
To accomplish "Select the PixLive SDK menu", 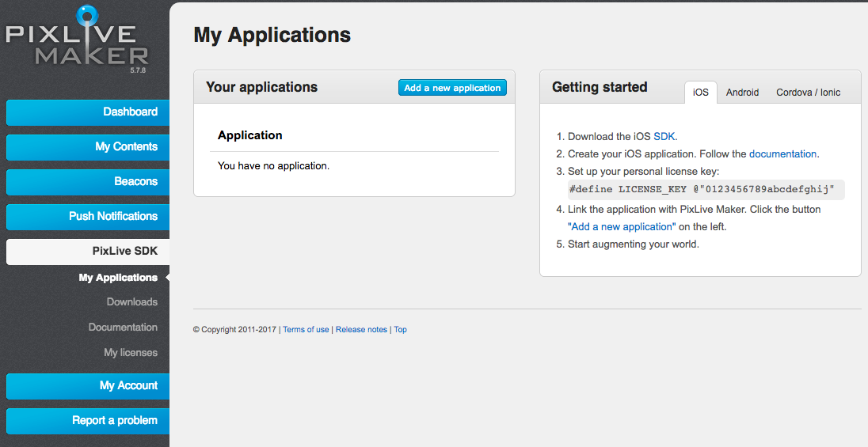I will point(87,252).
